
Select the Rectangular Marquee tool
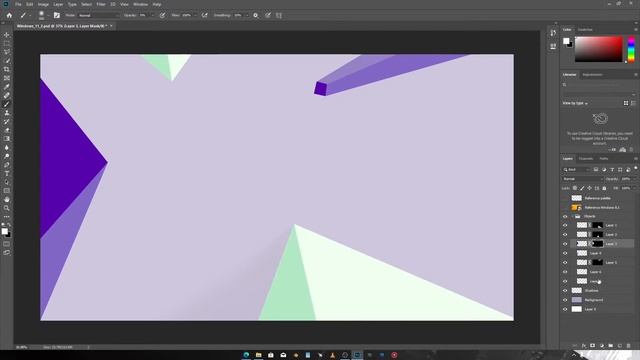7,44
